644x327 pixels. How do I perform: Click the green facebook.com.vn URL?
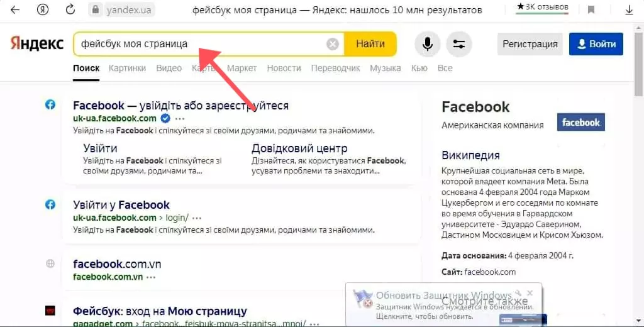(x=108, y=277)
